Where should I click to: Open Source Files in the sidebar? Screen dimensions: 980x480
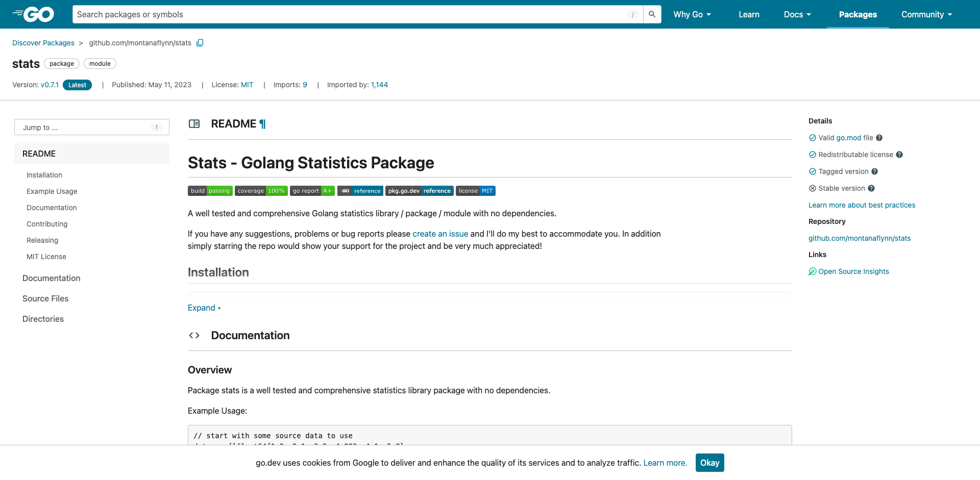pos(45,298)
